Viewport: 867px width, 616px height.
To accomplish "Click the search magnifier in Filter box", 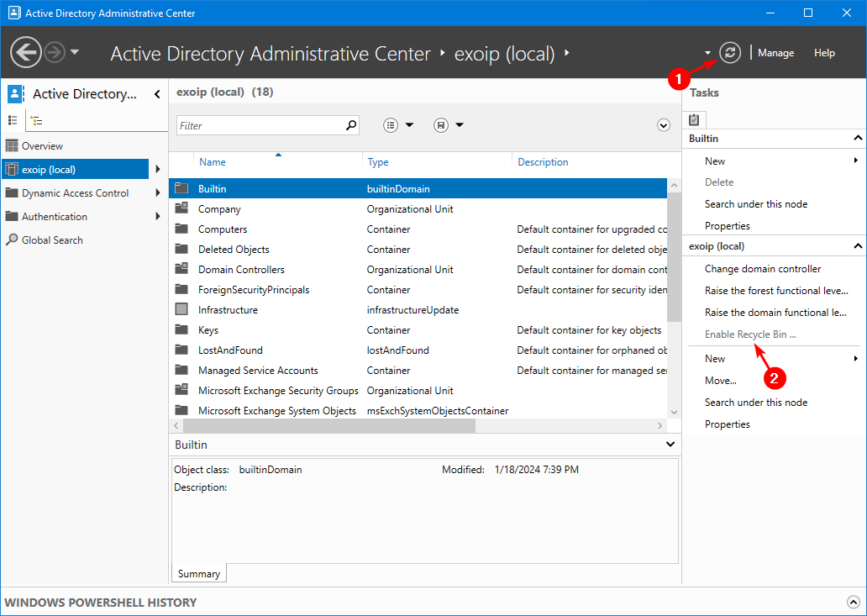I will click(x=351, y=125).
